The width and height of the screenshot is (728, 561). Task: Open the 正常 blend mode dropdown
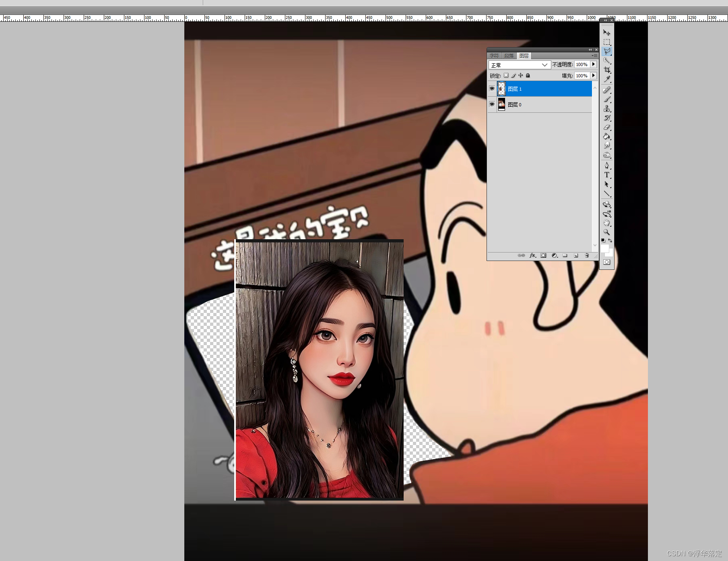tap(520, 65)
